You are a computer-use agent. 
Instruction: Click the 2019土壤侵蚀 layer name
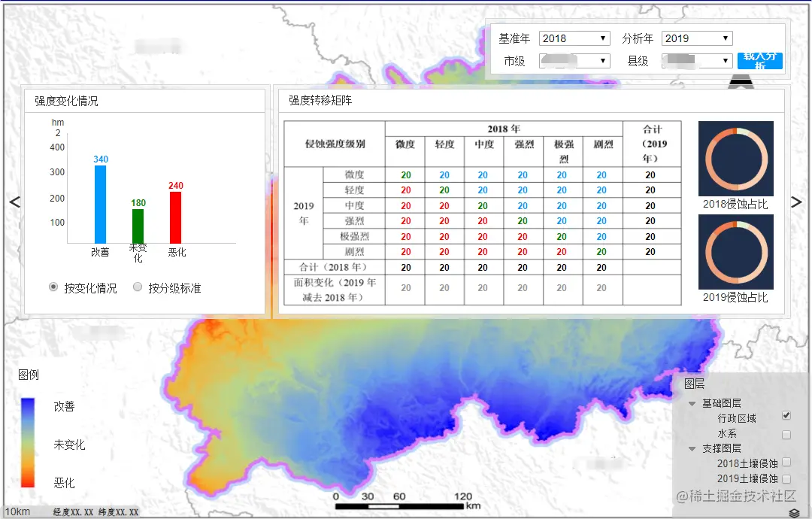click(747, 478)
